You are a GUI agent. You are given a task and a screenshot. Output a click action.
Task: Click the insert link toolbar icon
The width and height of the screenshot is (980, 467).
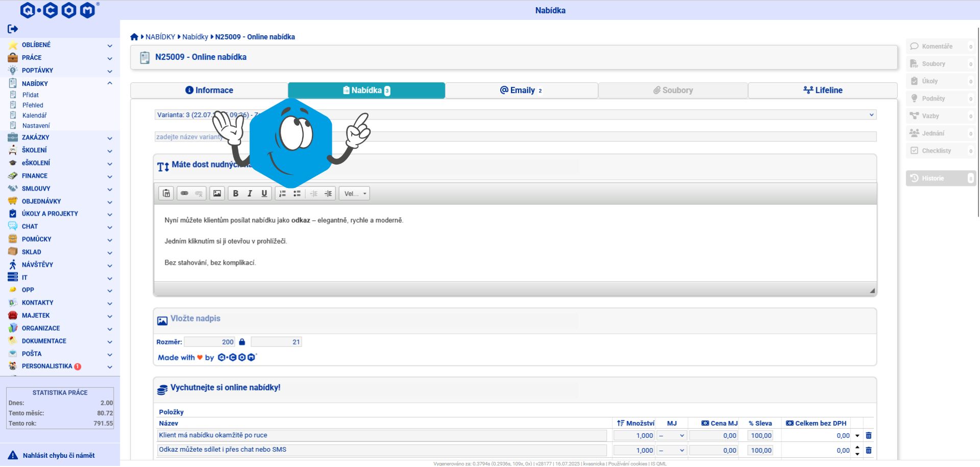(184, 194)
